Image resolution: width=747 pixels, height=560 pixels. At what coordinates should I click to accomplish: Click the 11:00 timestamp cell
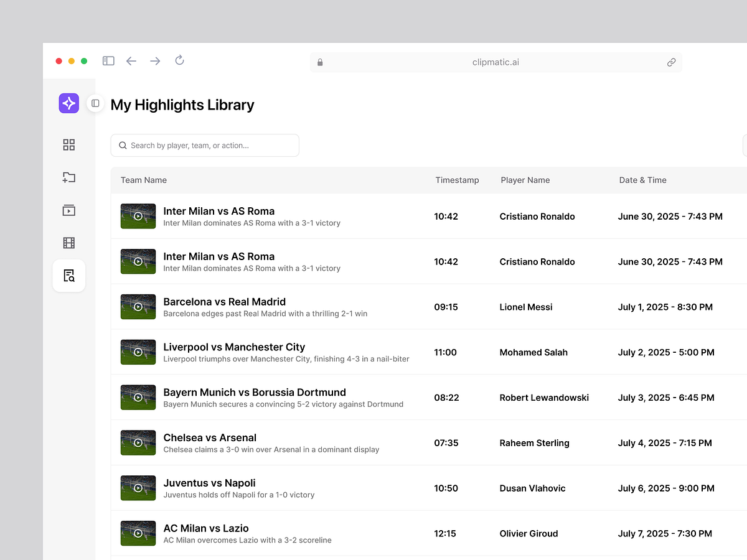[x=446, y=352]
